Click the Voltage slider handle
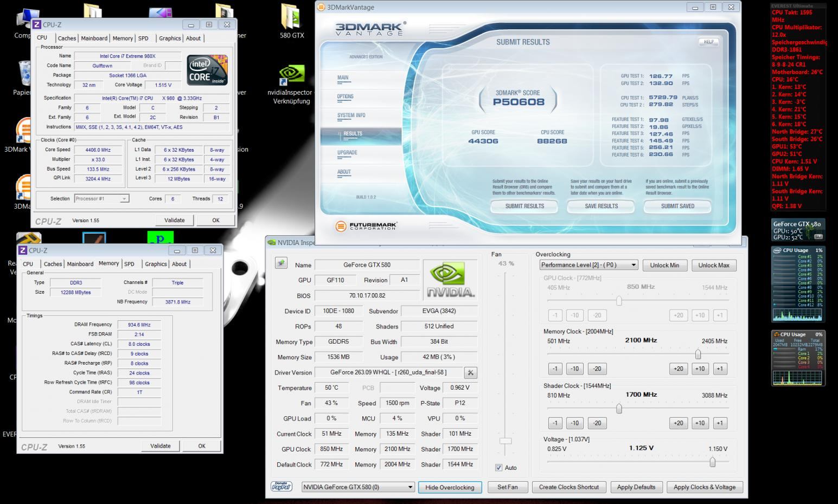Screen dimensions: 838x504 (x=713, y=462)
